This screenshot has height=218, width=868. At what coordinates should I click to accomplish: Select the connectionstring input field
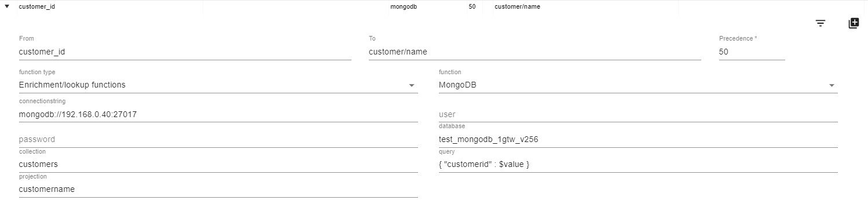tap(218, 114)
